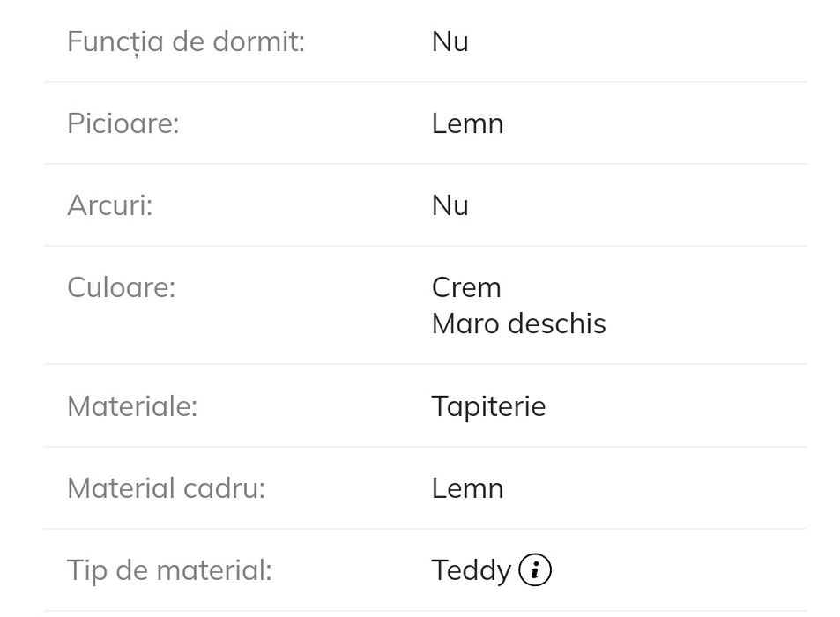Screen dimensions: 840x617
Task: Click the Maro deschis color value
Action: 518,323
